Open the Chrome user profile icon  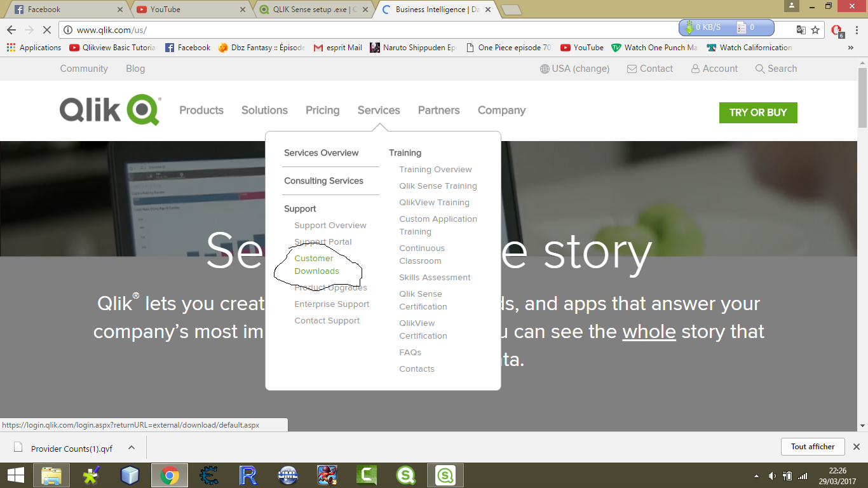[x=791, y=6]
